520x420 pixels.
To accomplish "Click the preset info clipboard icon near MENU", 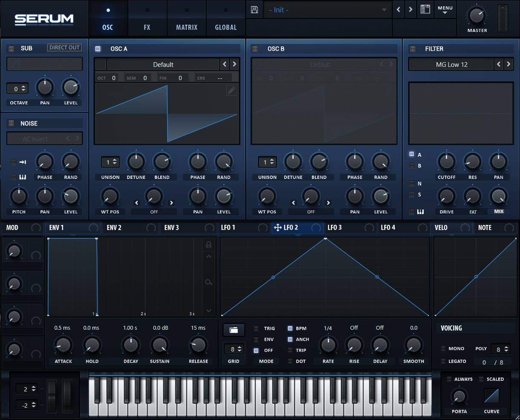I will point(425,9).
